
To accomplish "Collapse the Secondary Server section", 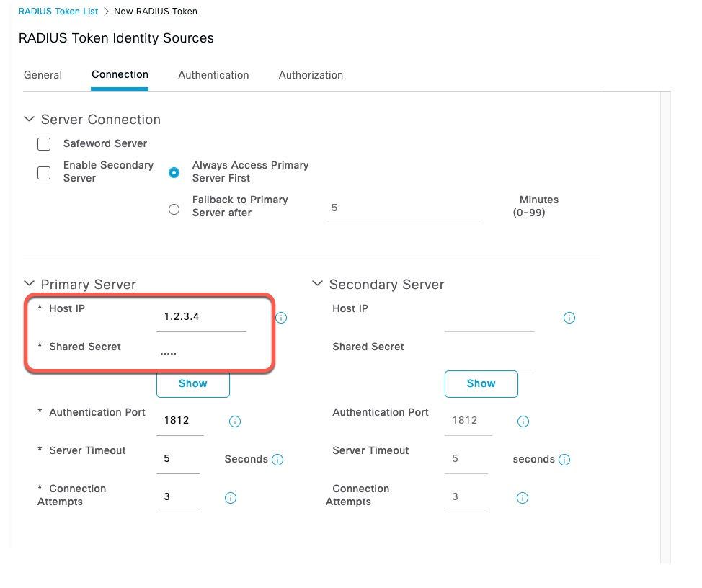I will point(317,283).
